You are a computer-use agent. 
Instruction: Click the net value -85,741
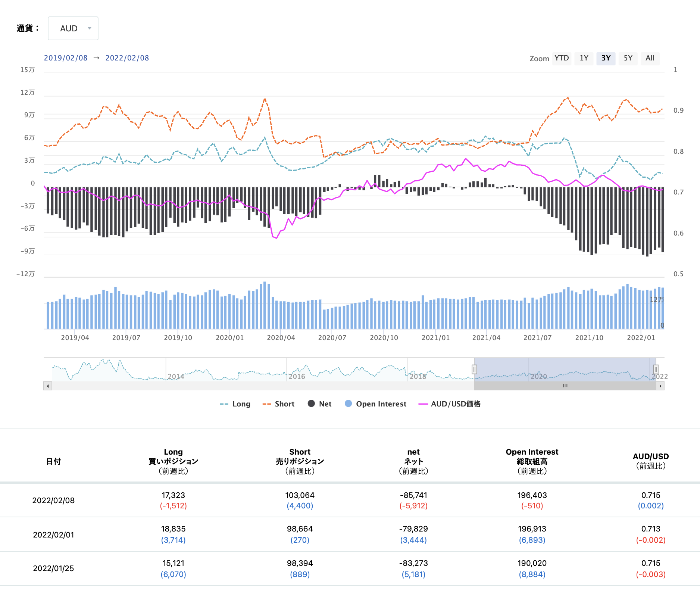coord(413,495)
